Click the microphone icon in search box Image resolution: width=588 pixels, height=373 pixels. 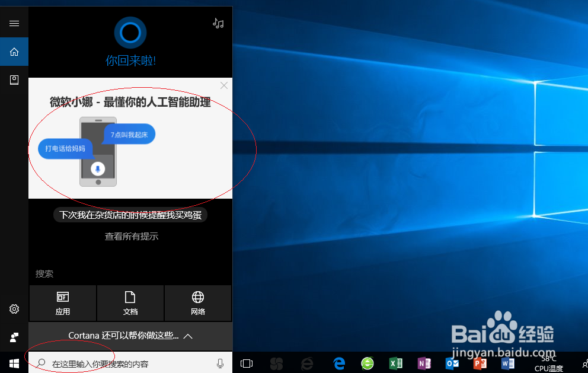pos(220,364)
